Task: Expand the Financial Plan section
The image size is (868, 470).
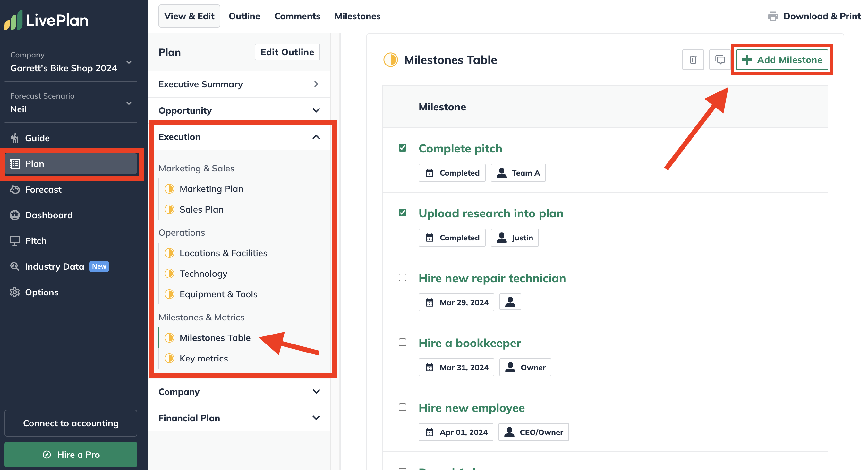Action: (x=239, y=418)
